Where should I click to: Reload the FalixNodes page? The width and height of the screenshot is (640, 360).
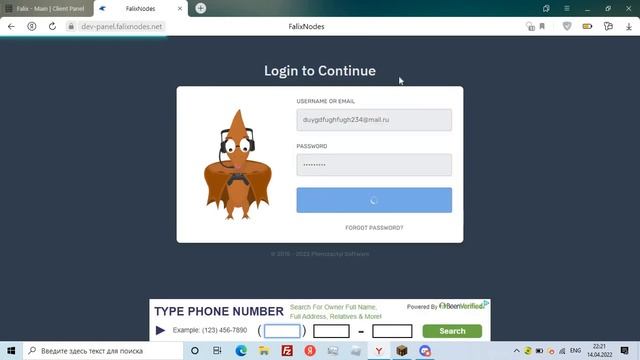(52, 27)
